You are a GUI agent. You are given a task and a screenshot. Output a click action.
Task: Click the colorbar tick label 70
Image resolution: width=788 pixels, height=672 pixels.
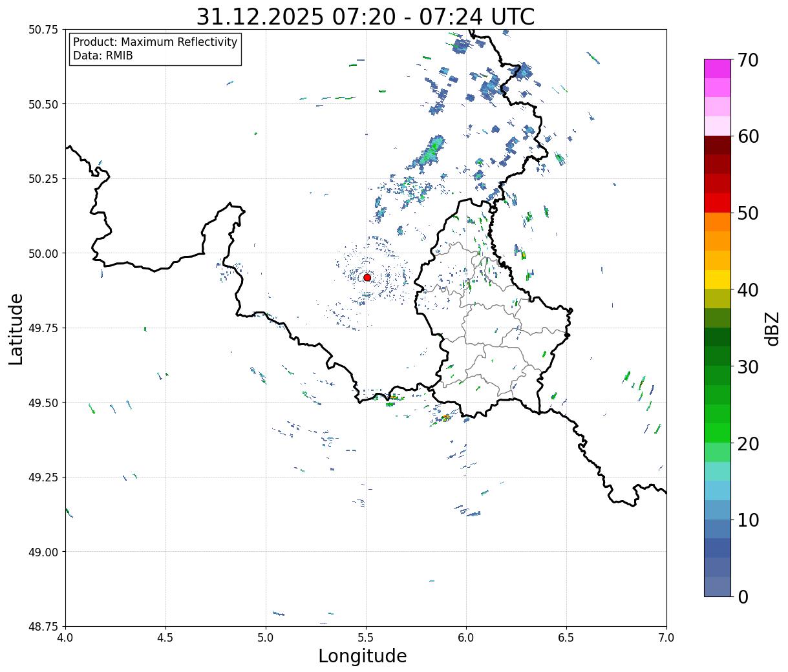[748, 60]
